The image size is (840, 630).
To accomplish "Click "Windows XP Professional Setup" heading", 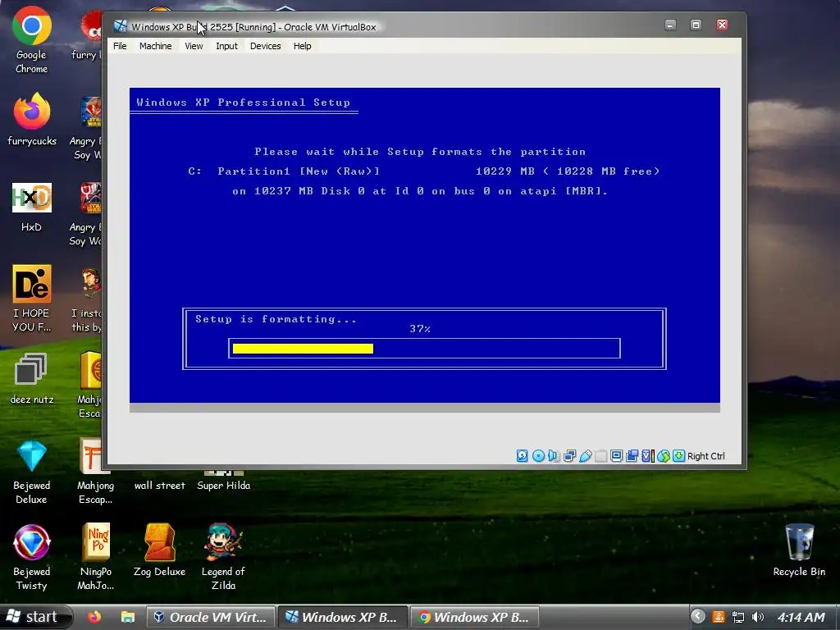I will pyautogui.click(x=243, y=103).
